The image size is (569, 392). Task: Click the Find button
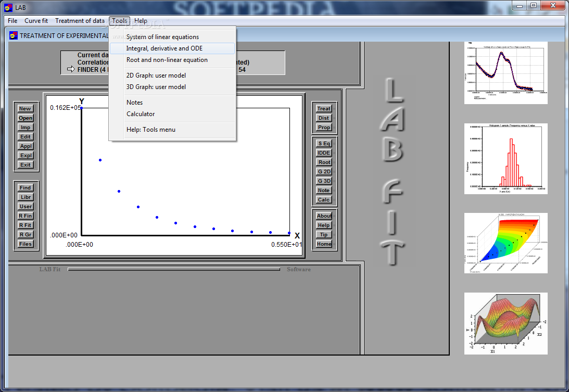[26, 187]
